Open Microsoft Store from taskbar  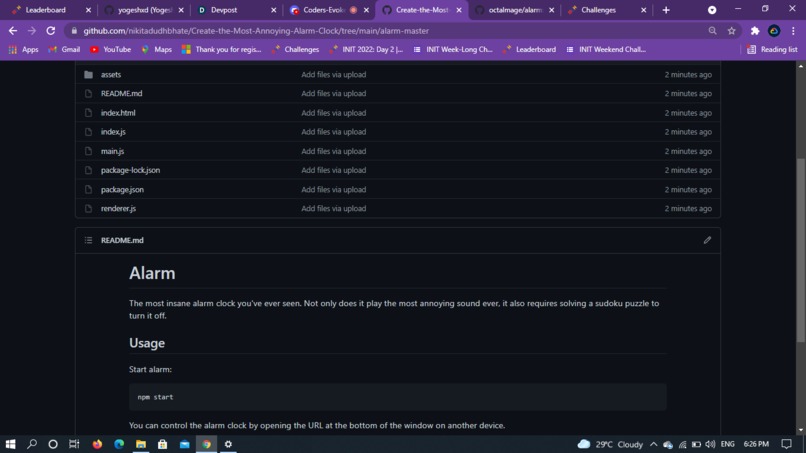[162, 444]
